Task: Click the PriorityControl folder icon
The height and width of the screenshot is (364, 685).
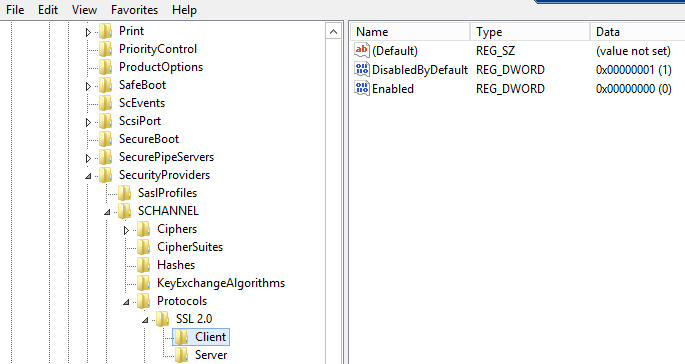Action: tap(105, 49)
